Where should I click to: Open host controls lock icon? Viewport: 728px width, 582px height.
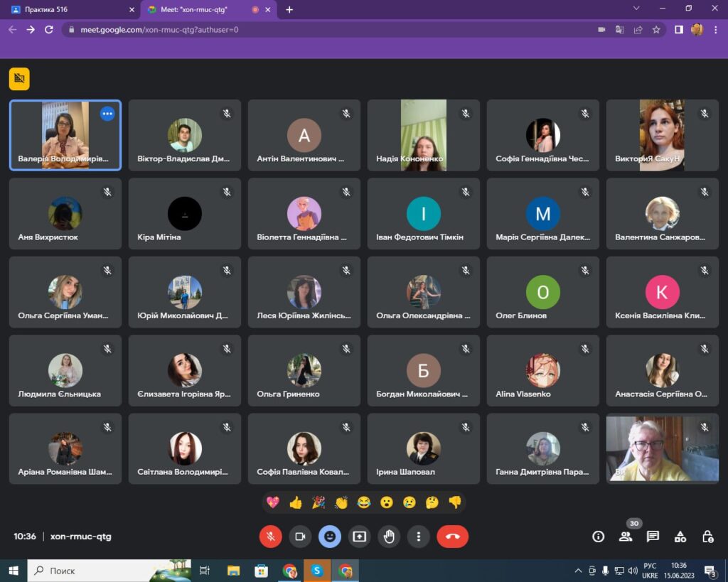(707, 537)
